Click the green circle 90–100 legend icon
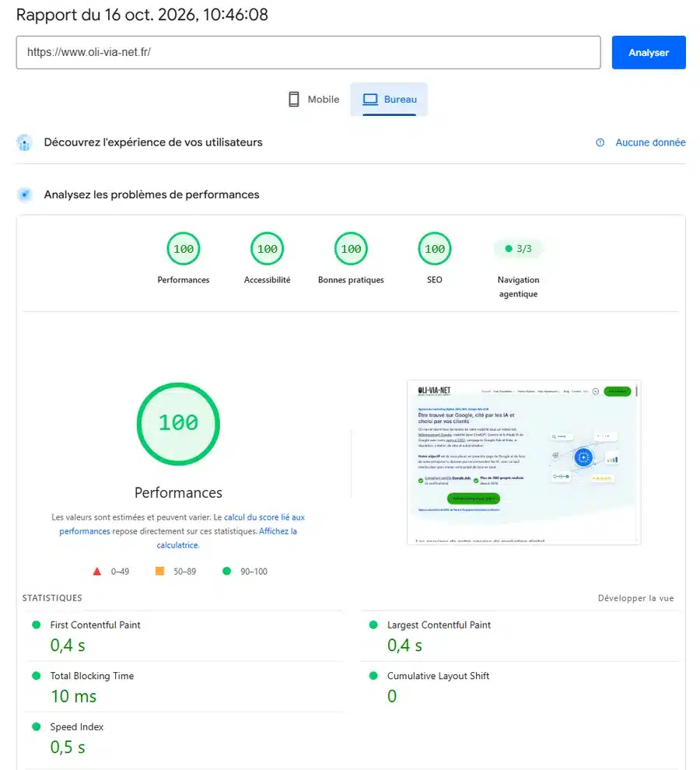700x770 pixels. 226,571
